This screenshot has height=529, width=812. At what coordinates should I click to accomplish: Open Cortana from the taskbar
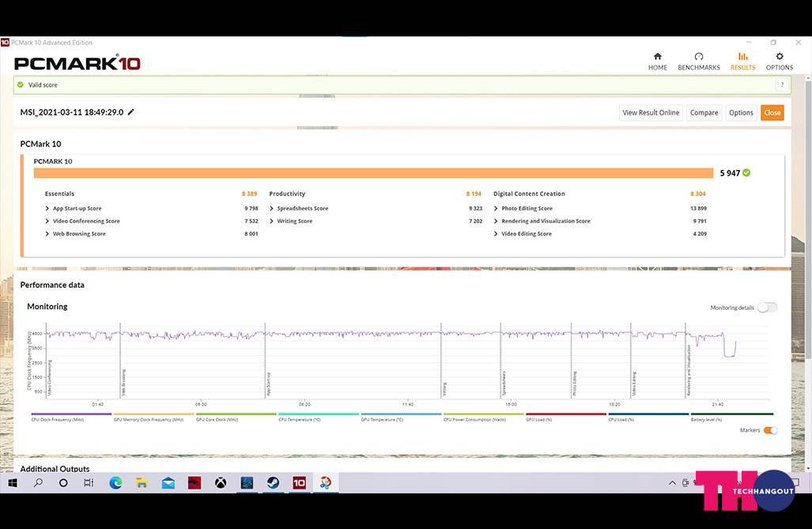(x=63, y=483)
